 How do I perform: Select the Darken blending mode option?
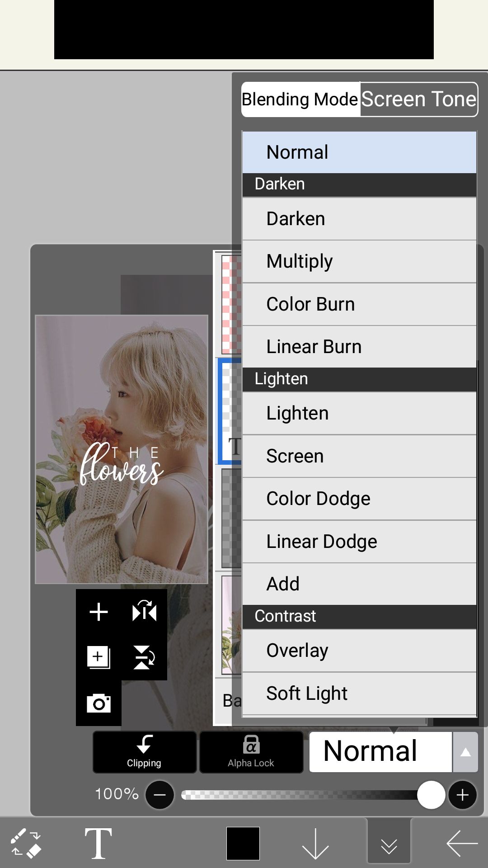tap(359, 219)
